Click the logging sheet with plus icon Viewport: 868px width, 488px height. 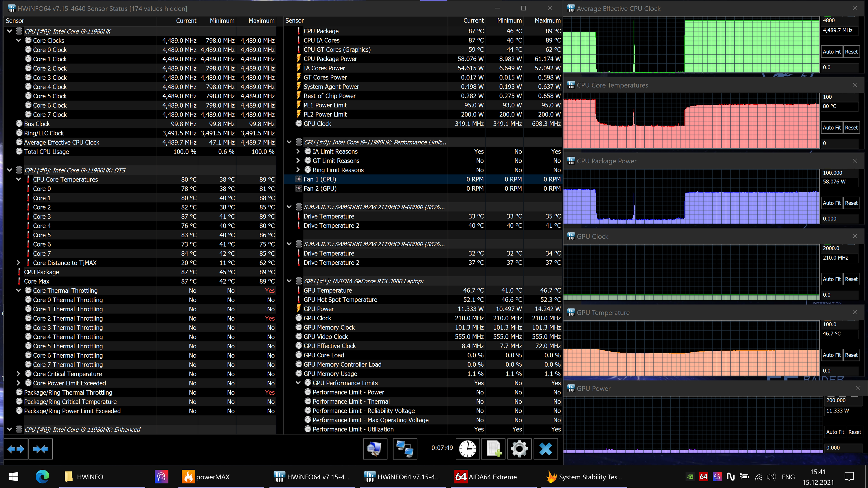pos(494,449)
